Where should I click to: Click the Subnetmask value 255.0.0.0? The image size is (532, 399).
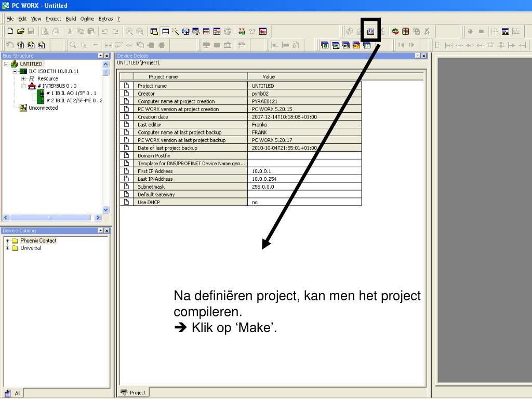coord(304,187)
